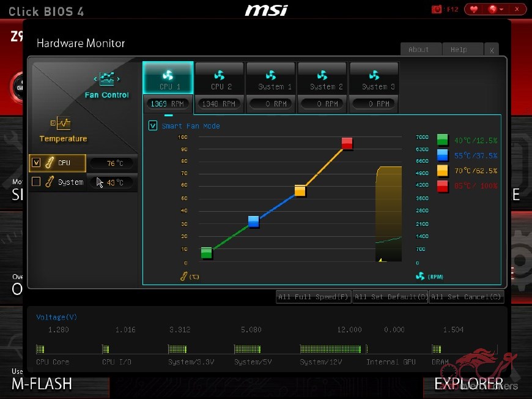Viewport: 532px width, 399px height.
Task: Open the Help button in Hardware Monitor
Action: (x=459, y=50)
